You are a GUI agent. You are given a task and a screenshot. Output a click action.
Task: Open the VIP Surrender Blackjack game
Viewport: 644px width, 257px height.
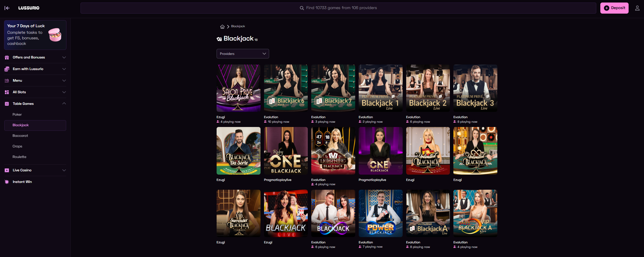238,213
